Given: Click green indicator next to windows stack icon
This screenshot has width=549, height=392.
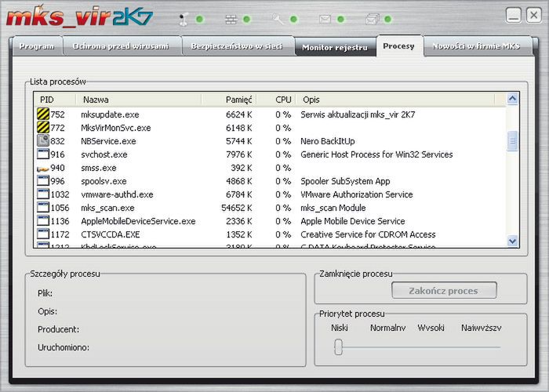Looking at the screenshot, I should (x=387, y=20).
